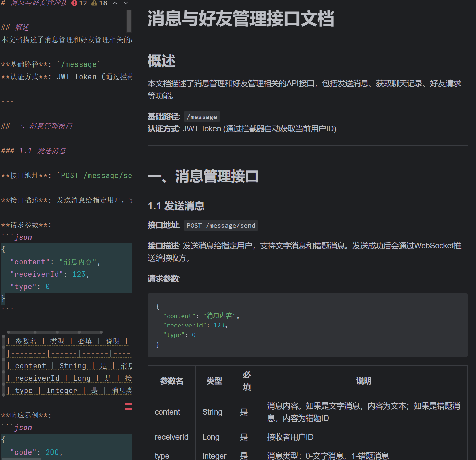The width and height of the screenshot is (476, 460).
Task: Click the preview heading 概述
Action: [x=161, y=61]
